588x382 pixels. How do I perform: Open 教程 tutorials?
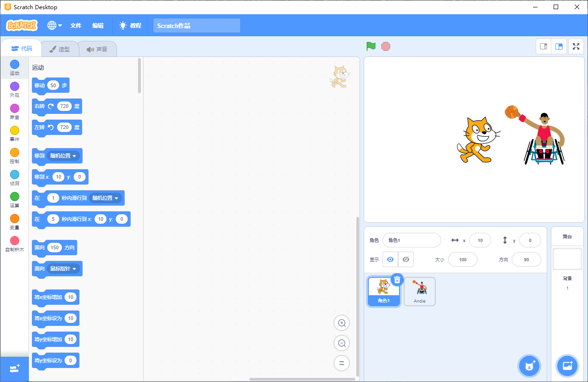[130, 26]
